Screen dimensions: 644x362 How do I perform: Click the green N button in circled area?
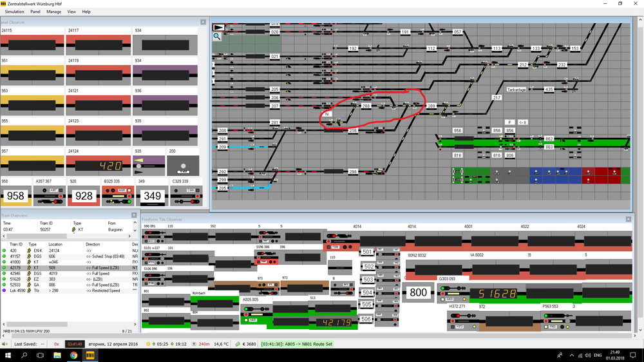327,114
